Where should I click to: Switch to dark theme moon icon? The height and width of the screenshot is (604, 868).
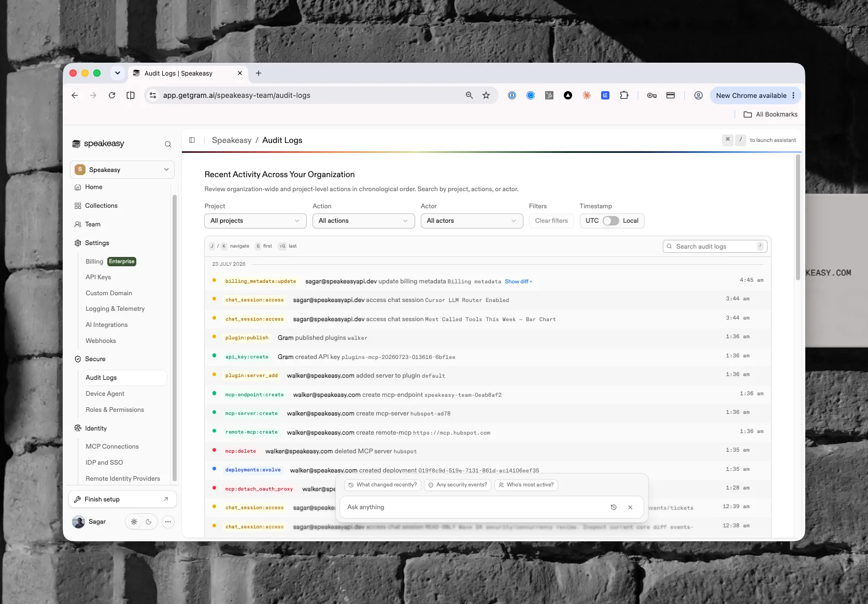[149, 522]
